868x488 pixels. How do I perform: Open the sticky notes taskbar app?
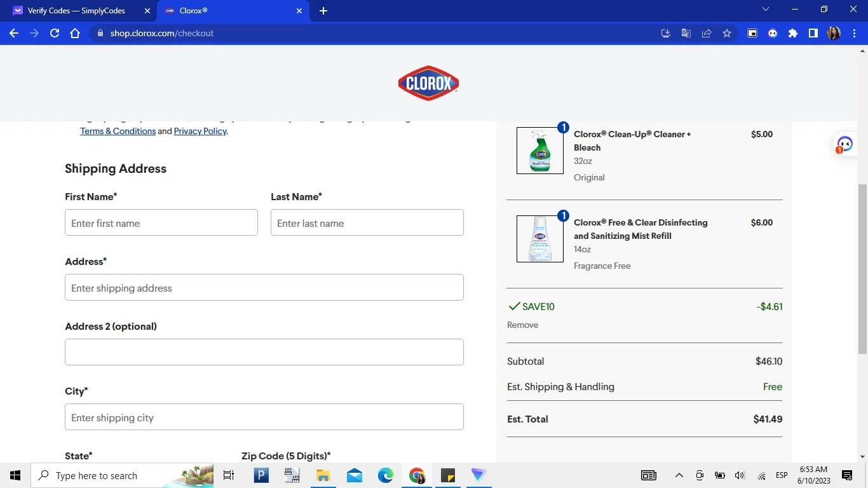click(x=447, y=475)
